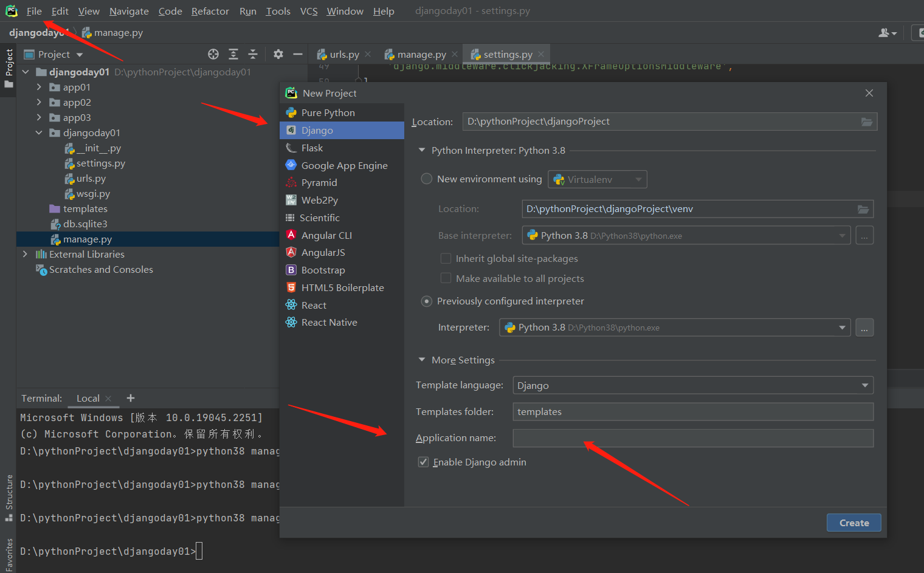Image resolution: width=924 pixels, height=573 pixels.
Task: Collapse the inner djangoday01 package folder
Action: pos(40,133)
